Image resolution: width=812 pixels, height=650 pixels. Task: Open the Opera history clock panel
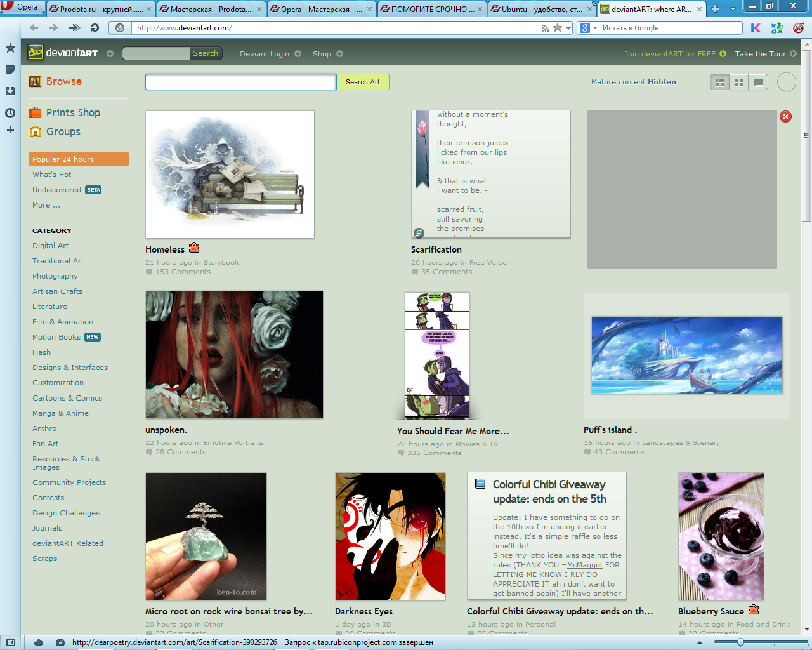[10, 113]
